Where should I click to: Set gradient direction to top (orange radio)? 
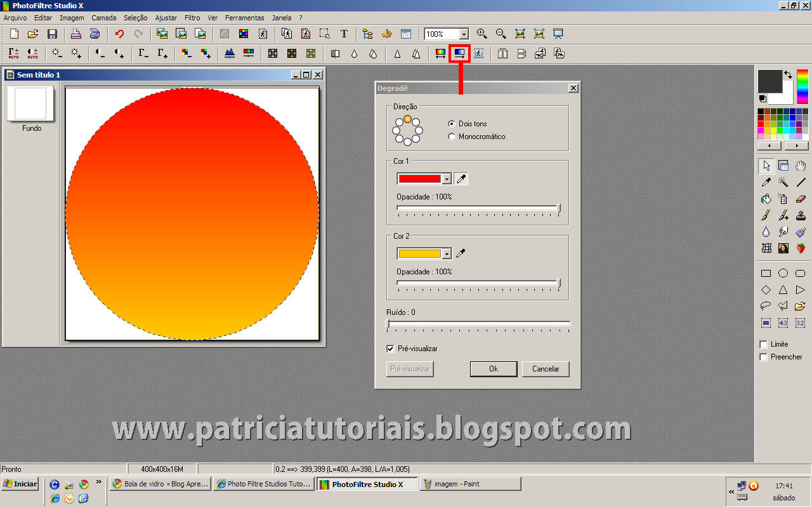click(x=407, y=119)
